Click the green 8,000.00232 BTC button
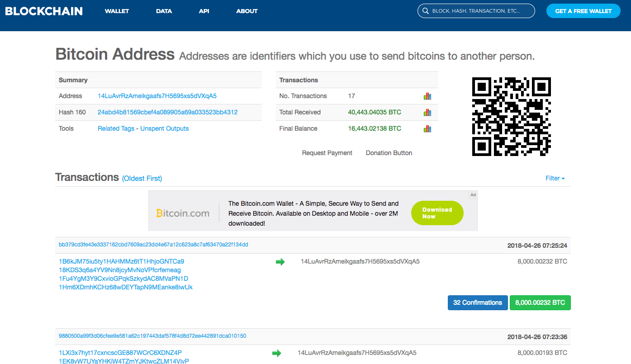The image size is (631, 364). (x=540, y=303)
